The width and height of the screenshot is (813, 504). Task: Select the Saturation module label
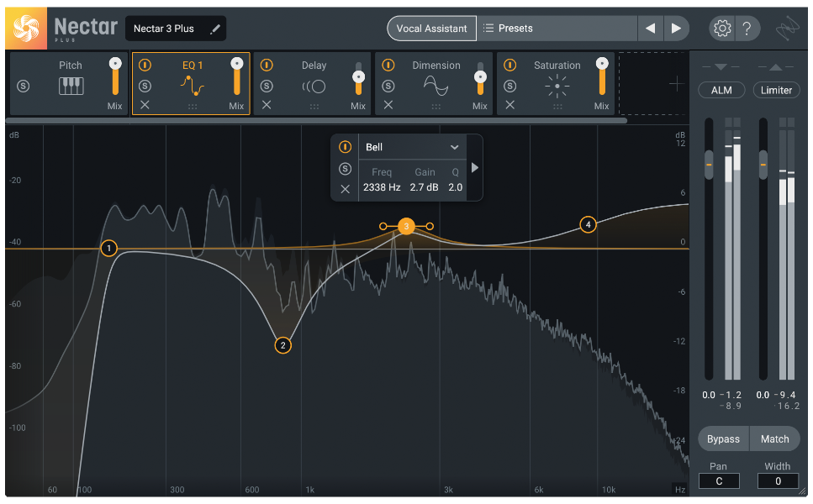point(557,66)
